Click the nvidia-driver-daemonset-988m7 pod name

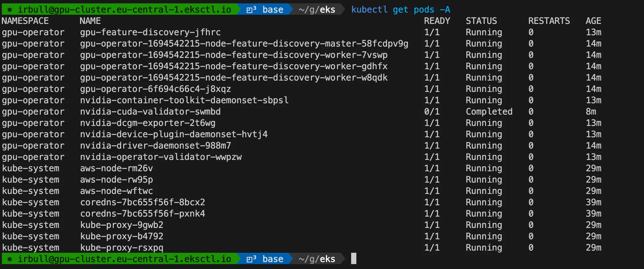click(x=155, y=146)
